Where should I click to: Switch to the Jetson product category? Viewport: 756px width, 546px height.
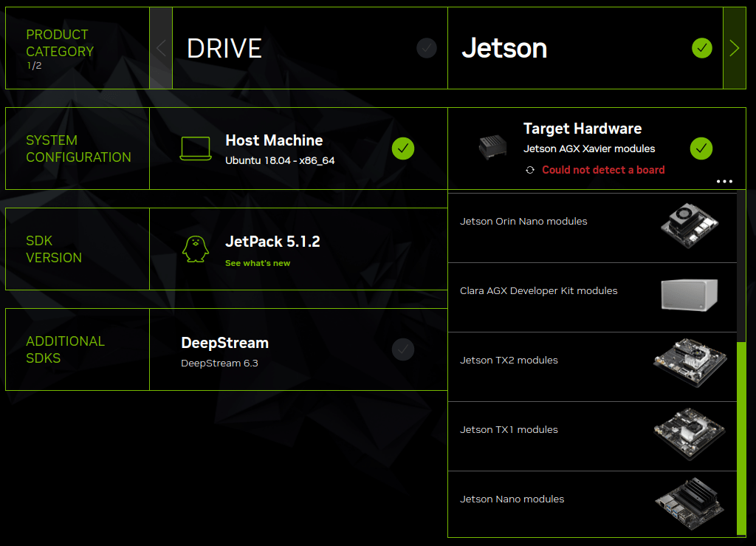504,48
